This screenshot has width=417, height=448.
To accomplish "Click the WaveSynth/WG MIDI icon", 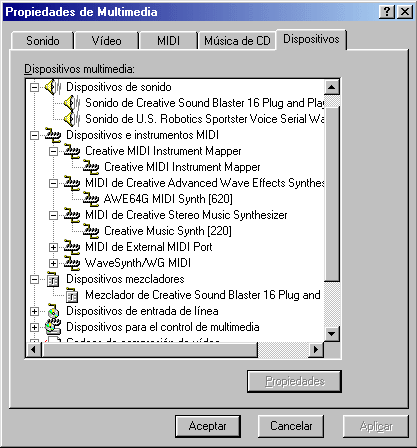I will click(72, 263).
